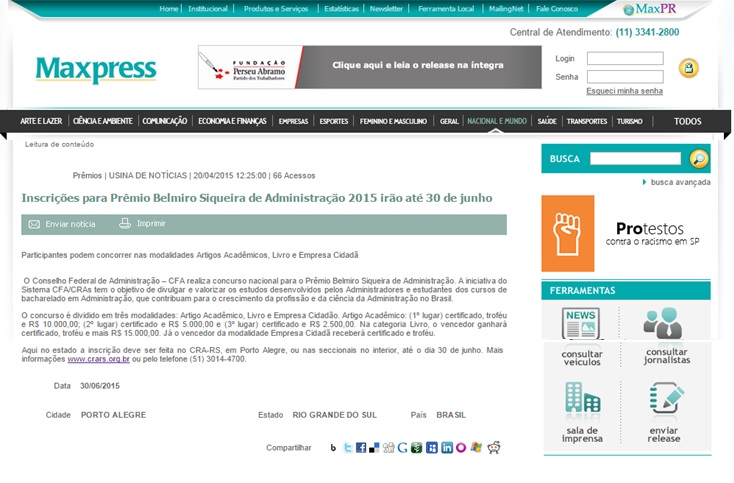Click the login padlock button
The width and height of the screenshot is (734, 483).
click(x=689, y=68)
